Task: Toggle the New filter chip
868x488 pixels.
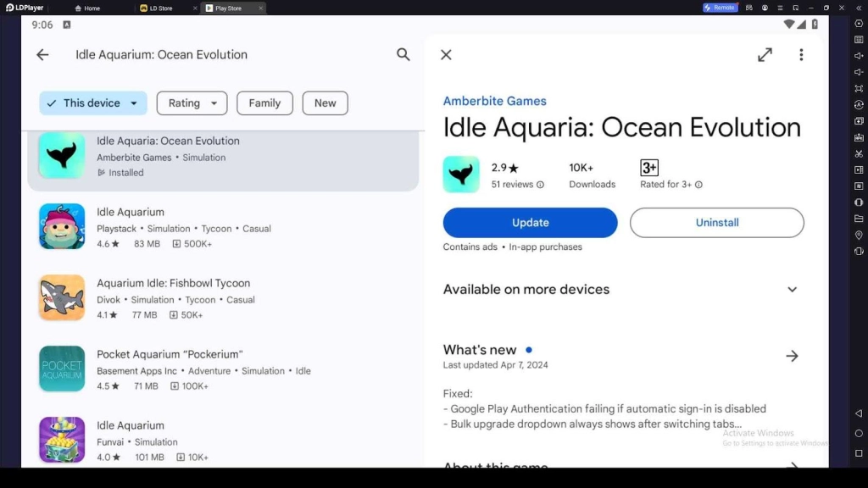Action: [x=325, y=103]
